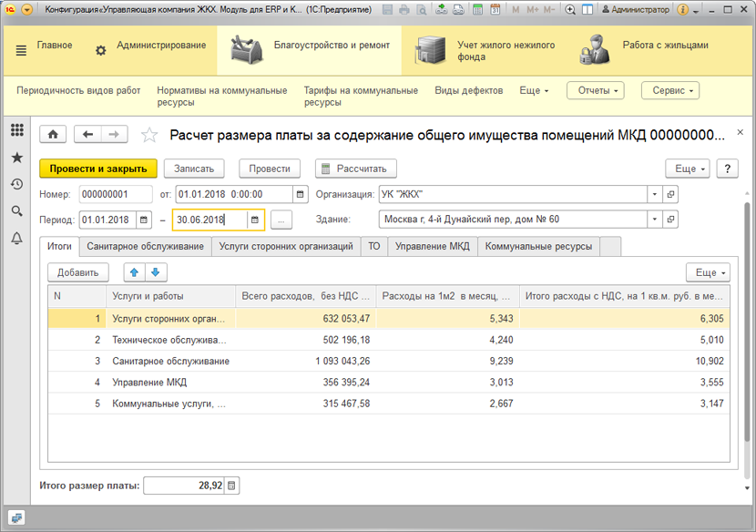Image resolution: width=756 pixels, height=532 pixels.
Task: Close the document tab with X
Action: click(741, 132)
